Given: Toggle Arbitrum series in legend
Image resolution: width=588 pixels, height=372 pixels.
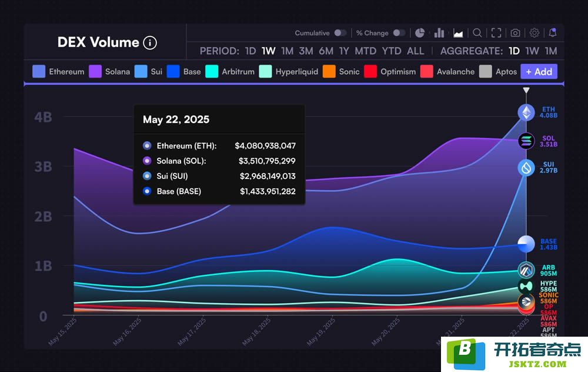Looking at the screenshot, I should coord(230,71).
